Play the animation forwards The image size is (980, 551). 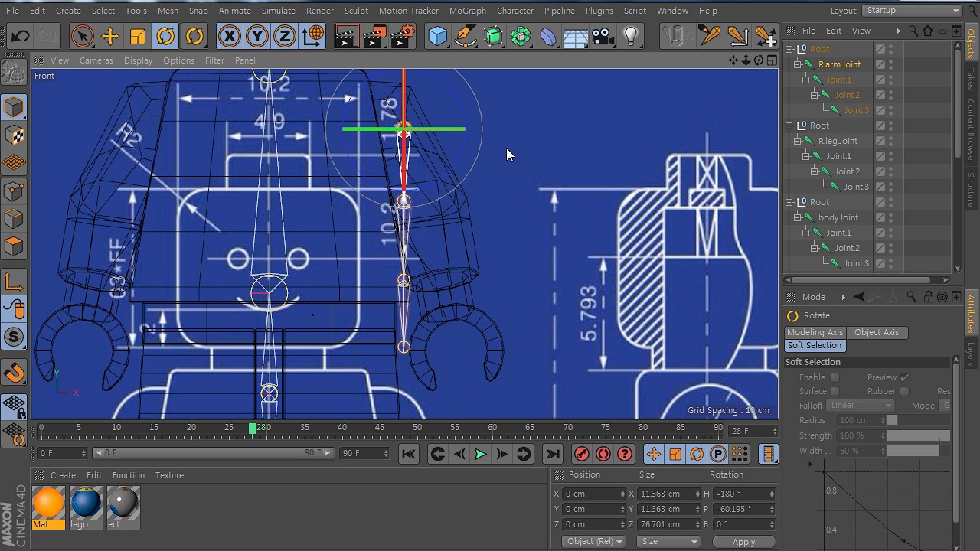click(480, 454)
